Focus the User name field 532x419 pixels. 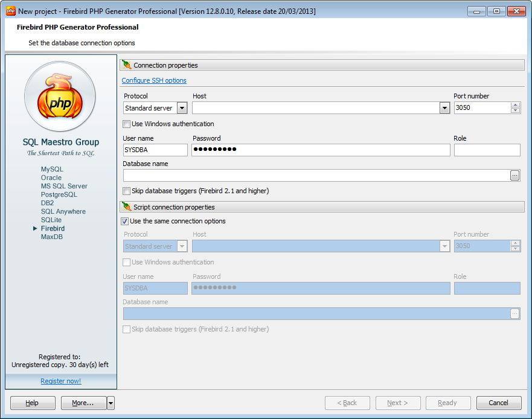tap(155, 150)
